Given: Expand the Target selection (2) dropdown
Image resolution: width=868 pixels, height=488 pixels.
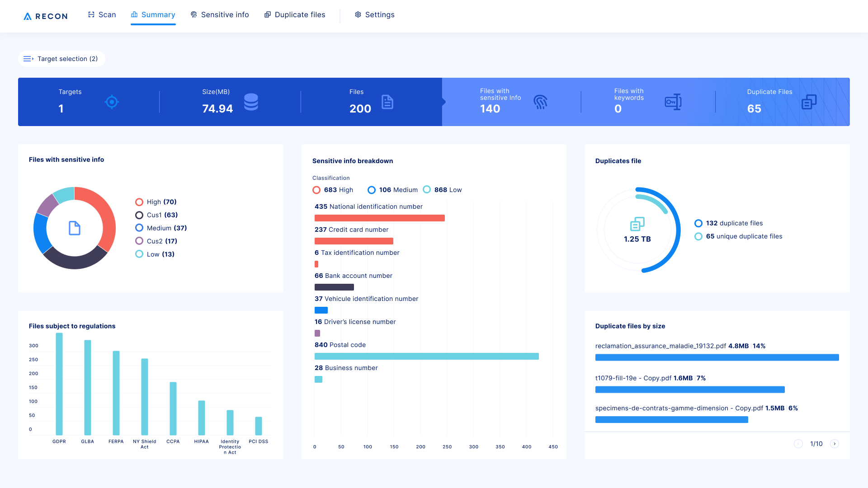Looking at the screenshot, I should (x=61, y=59).
